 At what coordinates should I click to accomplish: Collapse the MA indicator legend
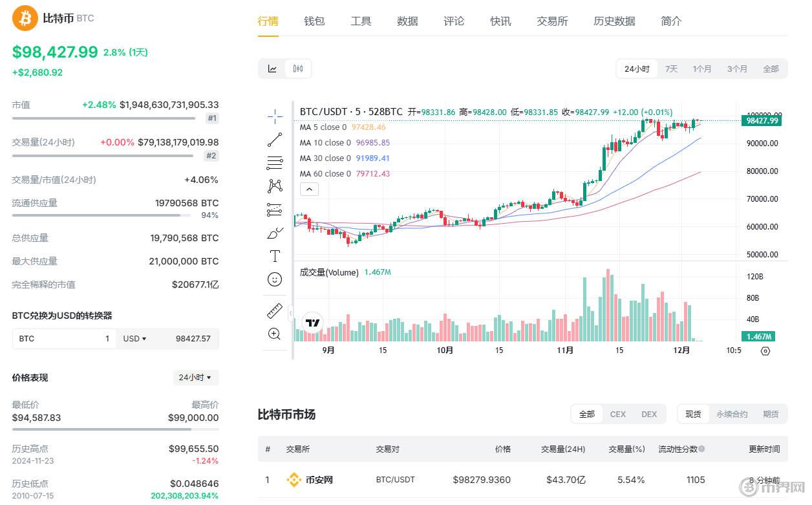pos(309,189)
